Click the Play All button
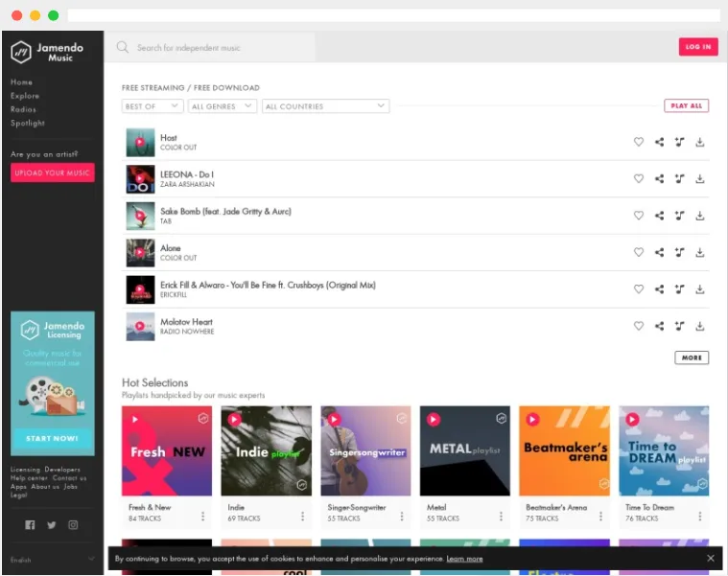This screenshot has height=576, width=728. 686,105
